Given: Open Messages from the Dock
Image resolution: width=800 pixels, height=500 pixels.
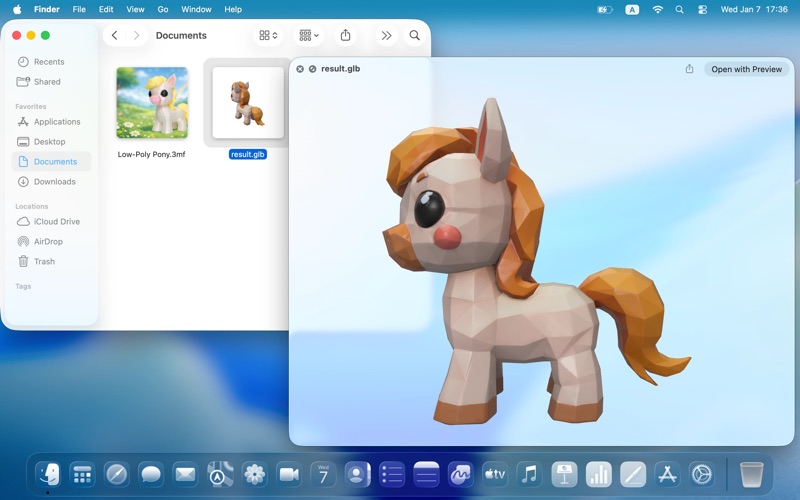Looking at the screenshot, I should click(151, 474).
